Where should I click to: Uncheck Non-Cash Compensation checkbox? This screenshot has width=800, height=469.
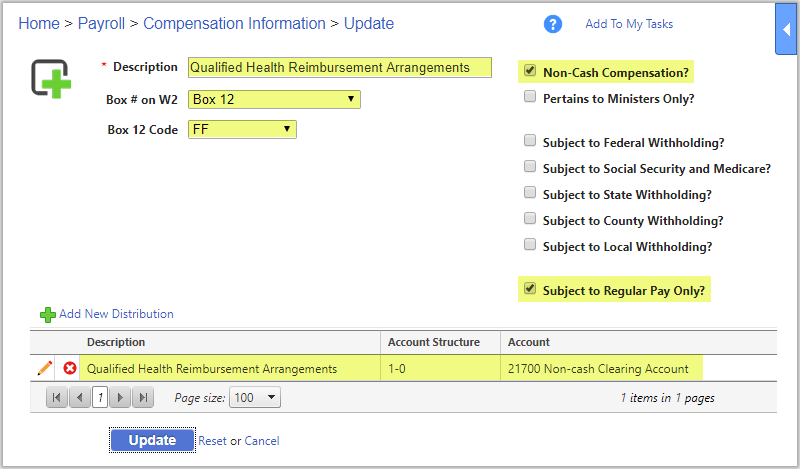(x=530, y=72)
